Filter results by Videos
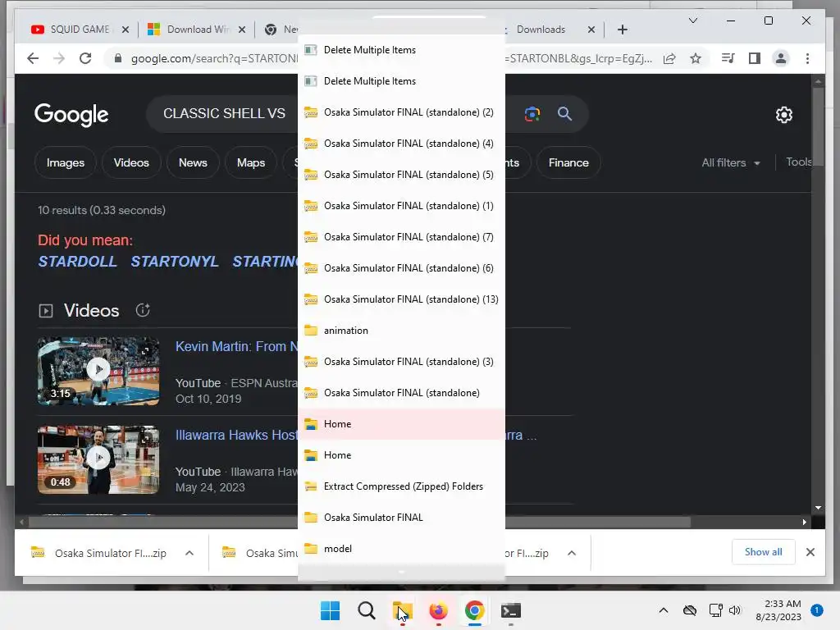This screenshot has height=630, width=840. 131,163
